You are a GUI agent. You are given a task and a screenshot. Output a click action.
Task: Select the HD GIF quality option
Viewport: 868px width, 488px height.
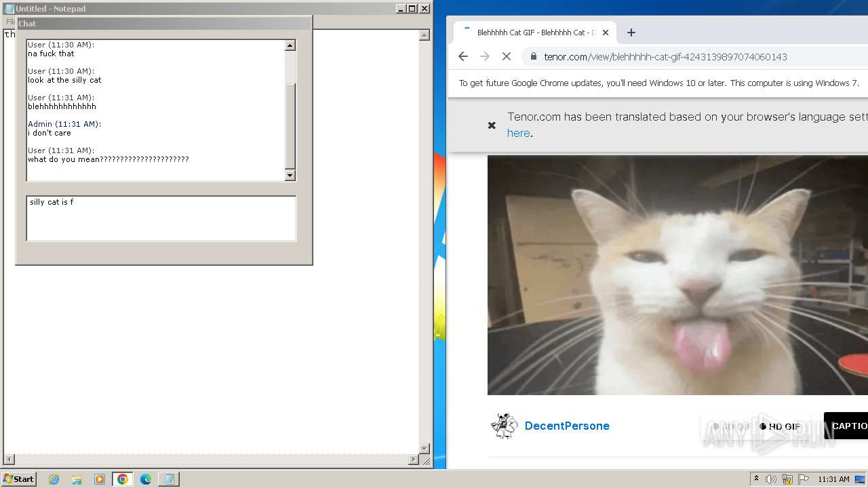(x=780, y=426)
